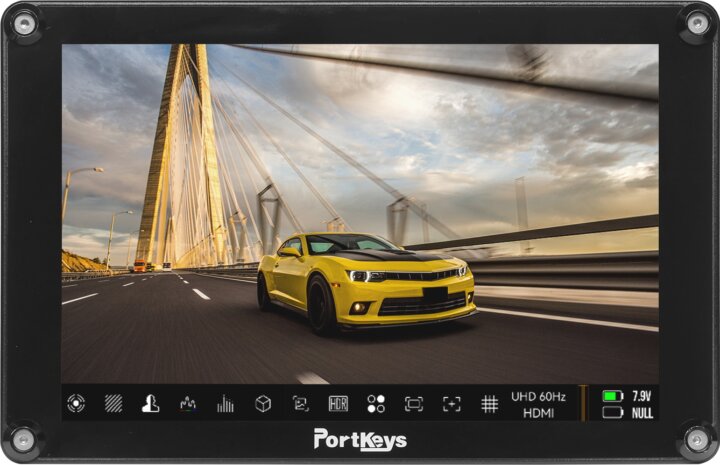Select the false color figure icon
The image size is (720, 465).
[x=151, y=404]
